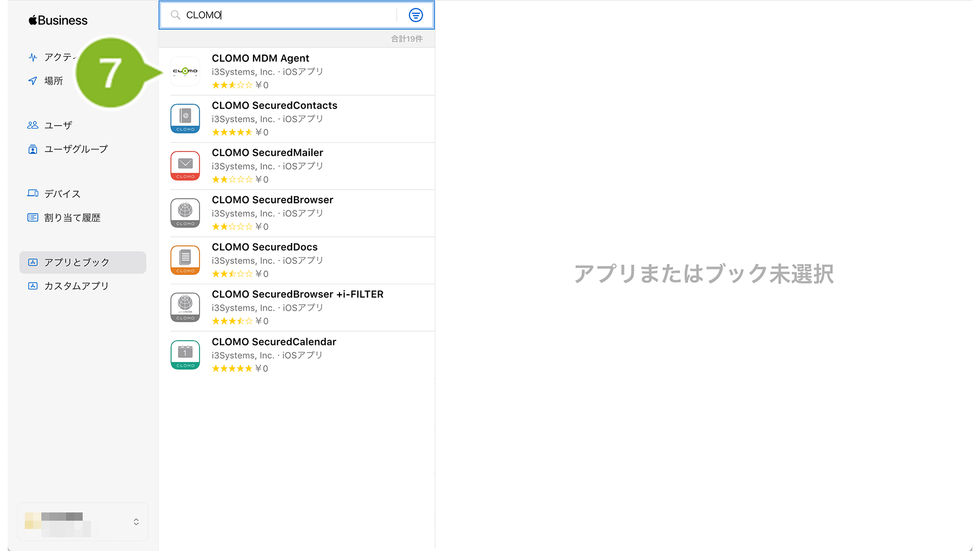The width and height of the screenshot is (980, 551).
Task: Select the CLOMO SecuredCalendar app icon
Action: 185,355
